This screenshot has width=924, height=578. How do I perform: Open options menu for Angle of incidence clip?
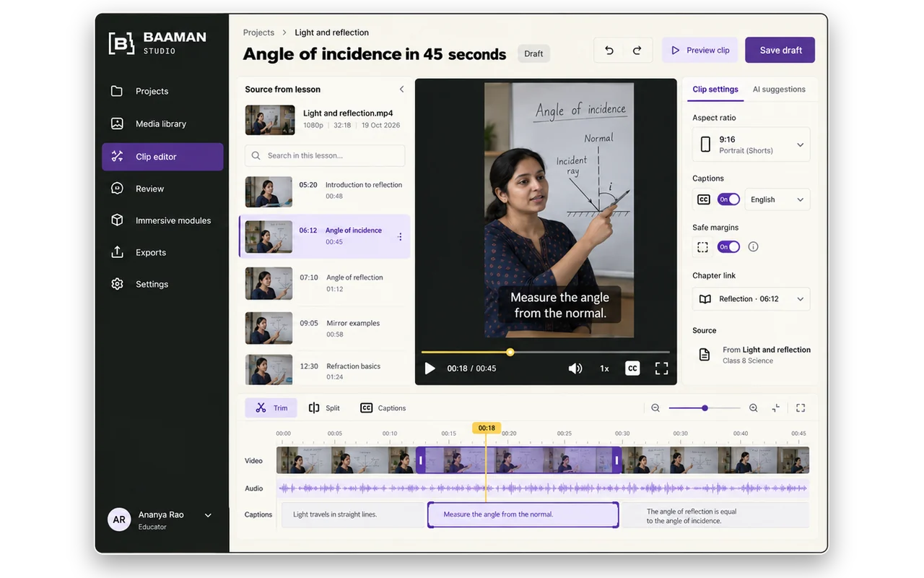click(x=400, y=237)
